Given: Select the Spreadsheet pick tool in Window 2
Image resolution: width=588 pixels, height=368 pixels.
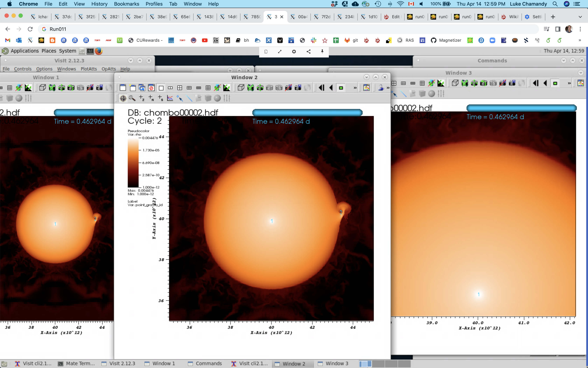Looking at the screenshot, I should 161,98.
